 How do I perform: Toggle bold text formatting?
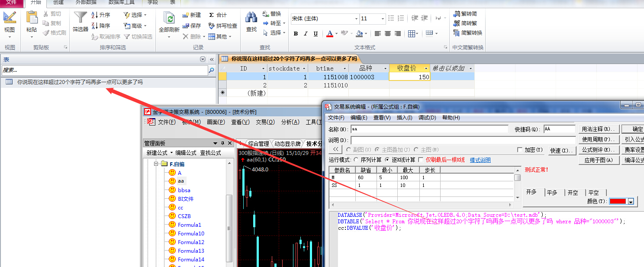point(296,34)
